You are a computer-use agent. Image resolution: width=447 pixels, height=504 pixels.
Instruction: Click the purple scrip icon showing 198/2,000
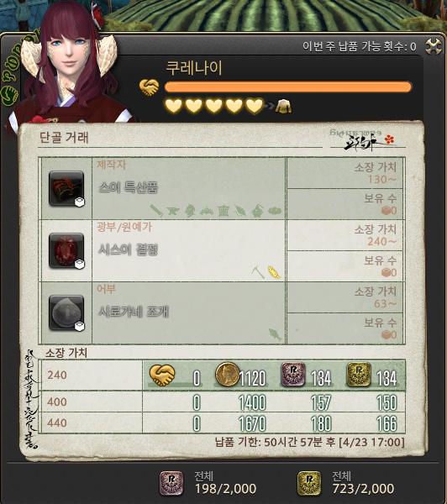click(171, 484)
